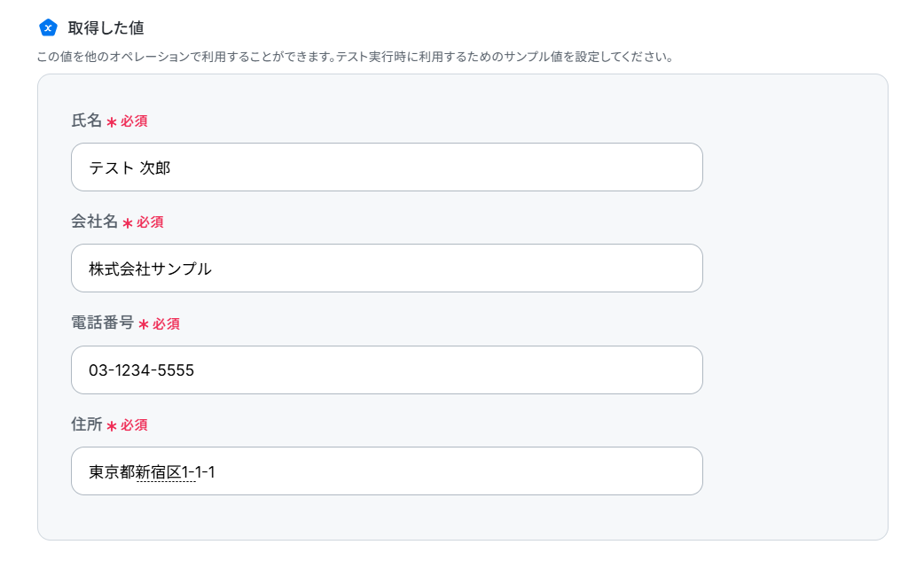924x568 pixels.
Task: Click the blue pentagon icon beside 取得した値
Action: click(48, 27)
